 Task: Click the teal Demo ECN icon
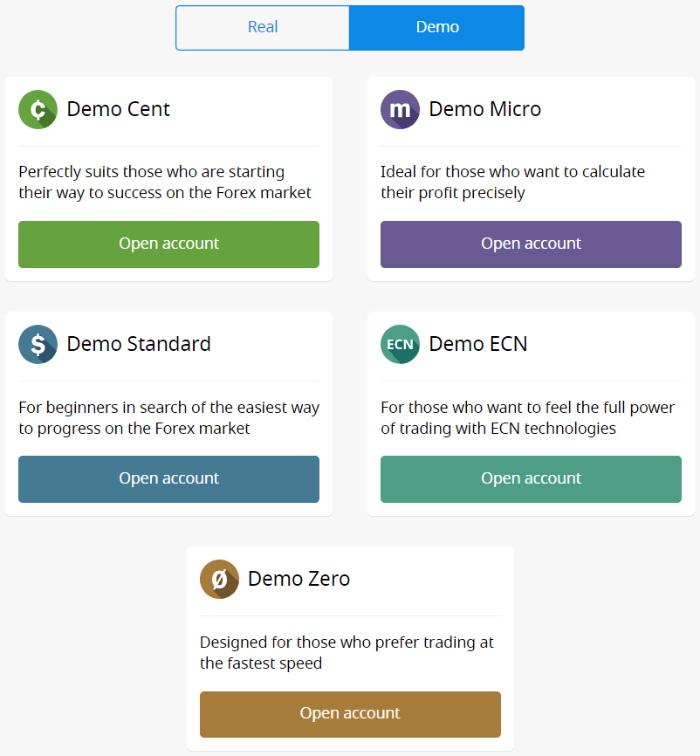400,345
